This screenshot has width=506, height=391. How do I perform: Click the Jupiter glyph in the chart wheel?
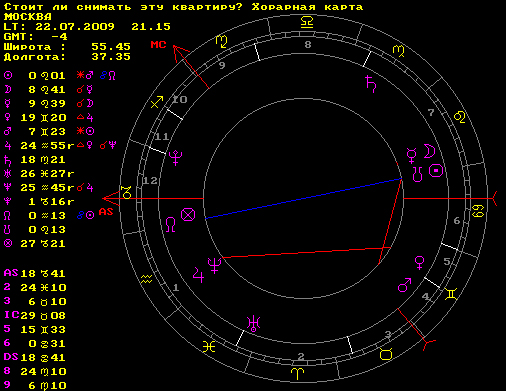pos(198,275)
